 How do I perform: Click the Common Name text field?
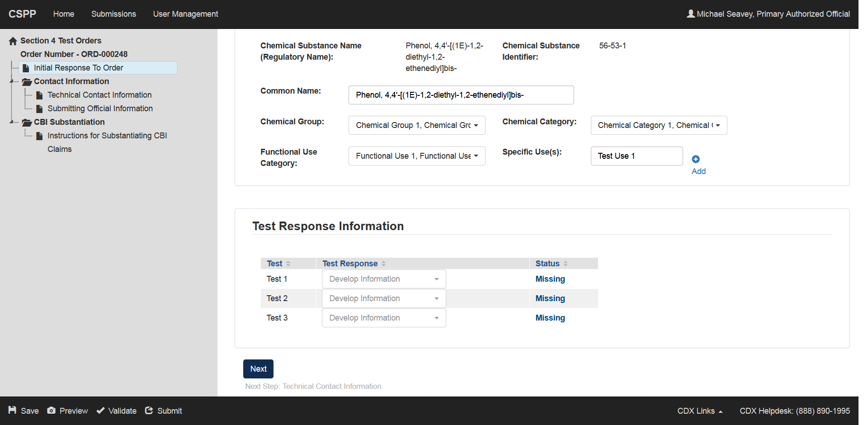tap(461, 95)
